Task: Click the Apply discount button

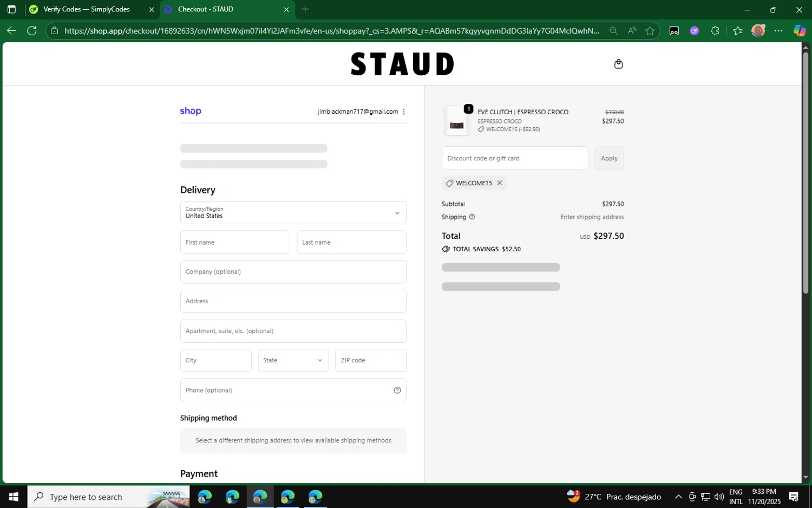Action: pos(609,158)
